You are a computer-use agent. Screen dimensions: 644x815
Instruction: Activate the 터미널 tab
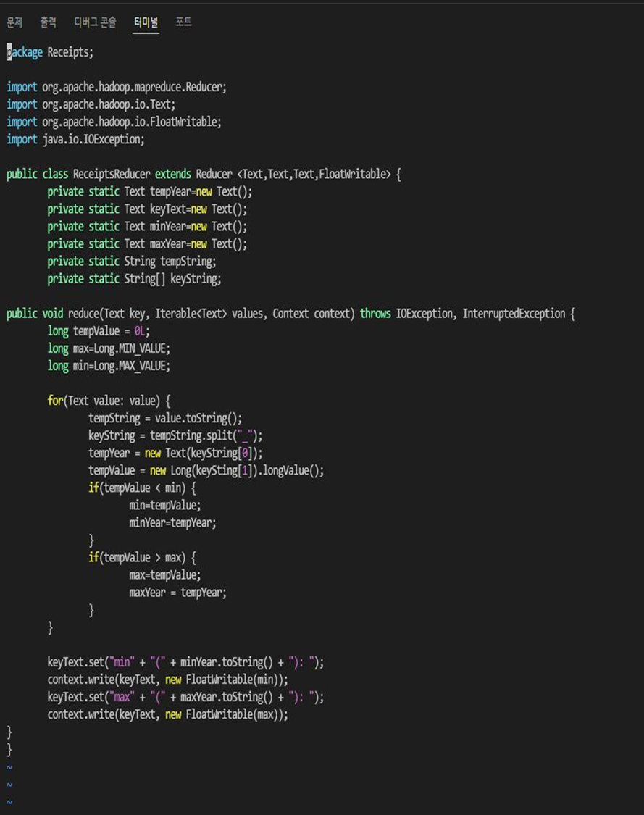pos(146,22)
